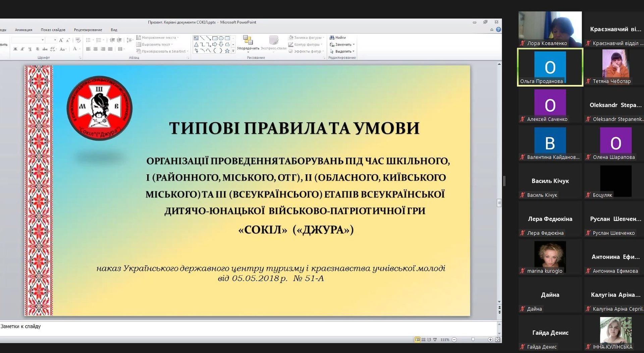Increase list indent level
644x353 pixels.
tap(119, 40)
